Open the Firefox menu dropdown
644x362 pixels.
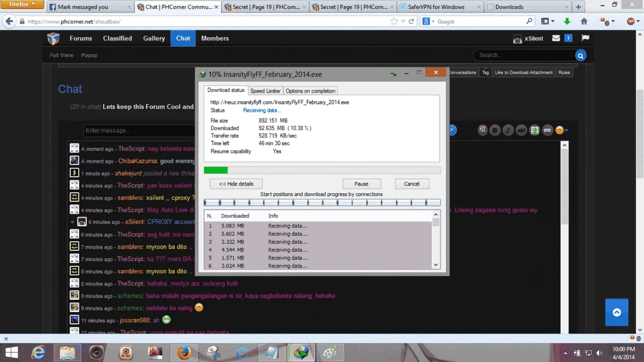click(22, 4)
